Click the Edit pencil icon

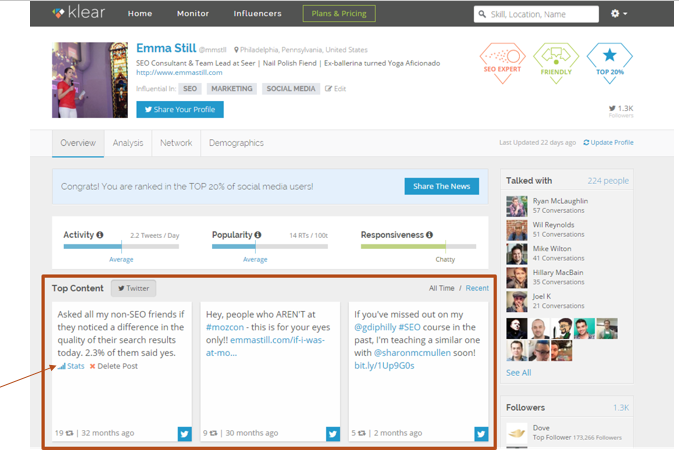(x=329, y=89)
